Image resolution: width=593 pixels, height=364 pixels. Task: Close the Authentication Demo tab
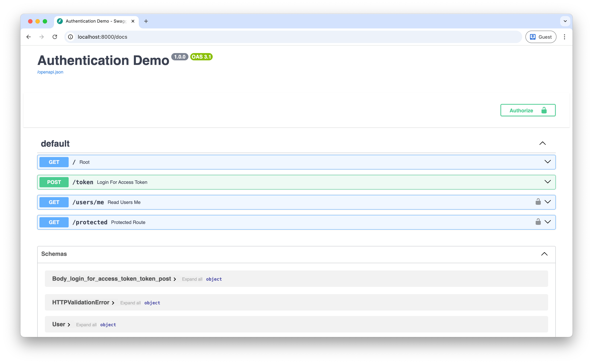tap(133, 21)
